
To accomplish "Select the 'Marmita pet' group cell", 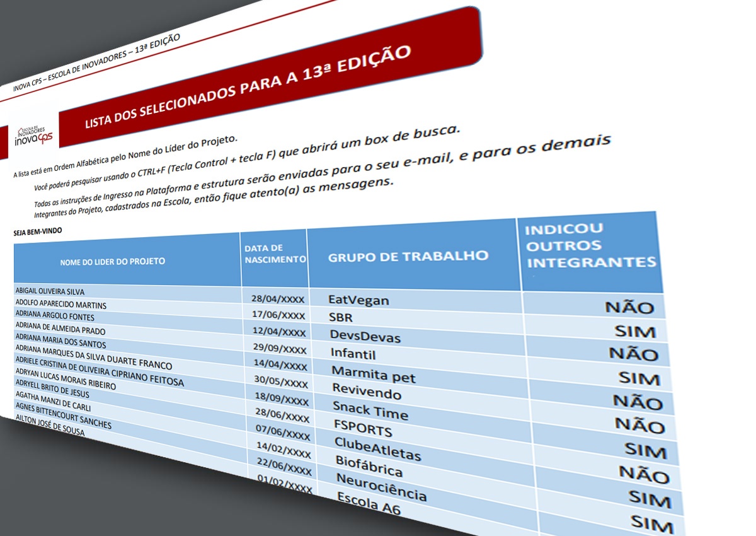I will 373,375.
